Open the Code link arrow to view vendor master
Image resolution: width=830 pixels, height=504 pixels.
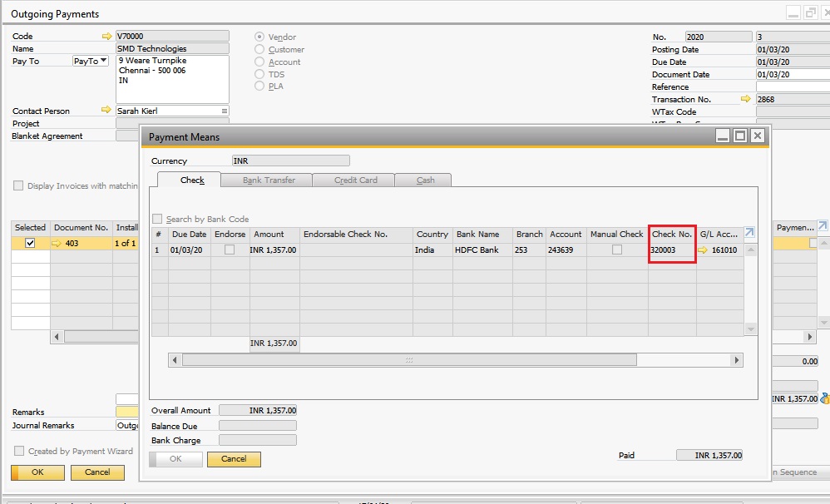coord(107,36)
